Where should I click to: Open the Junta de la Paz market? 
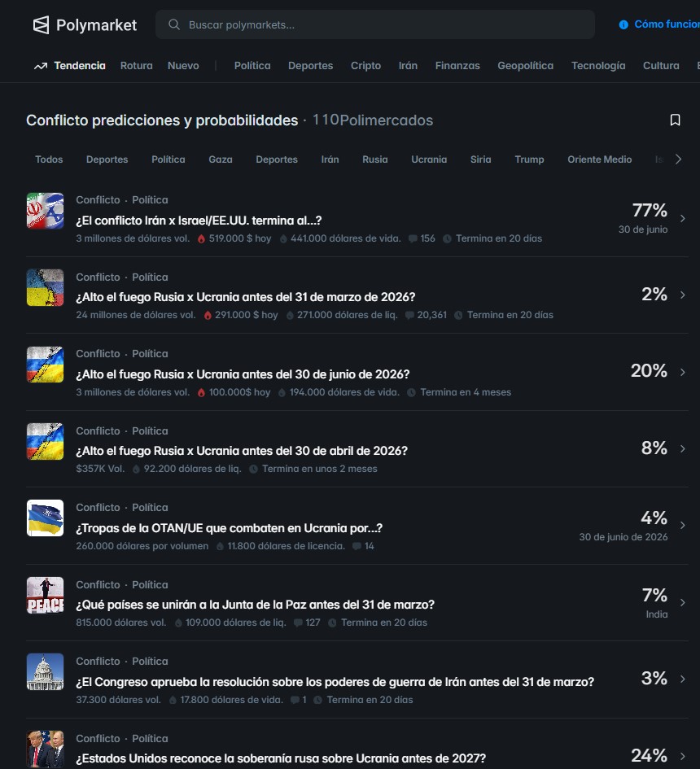[255, 605]
